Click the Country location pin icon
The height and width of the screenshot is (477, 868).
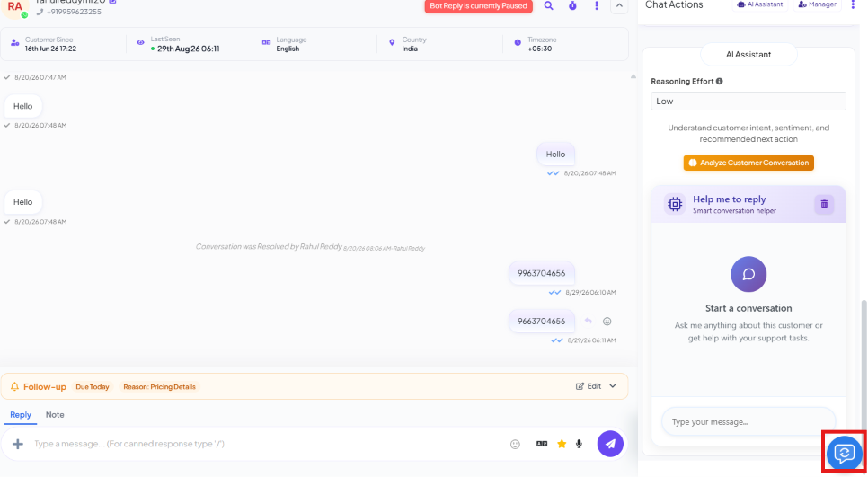click(x=392, y=42)
